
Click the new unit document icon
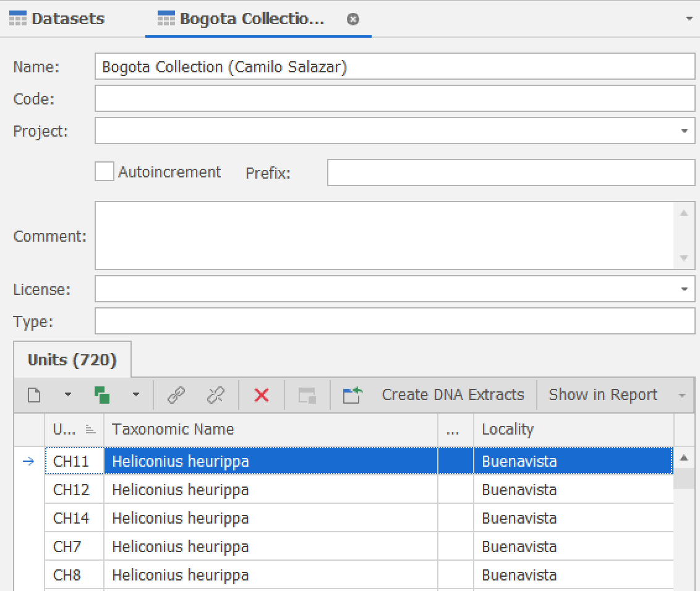(34, 395)
